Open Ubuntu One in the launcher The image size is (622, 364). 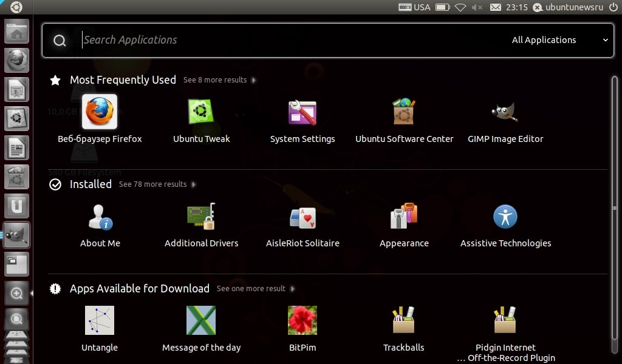pos(16,206)
